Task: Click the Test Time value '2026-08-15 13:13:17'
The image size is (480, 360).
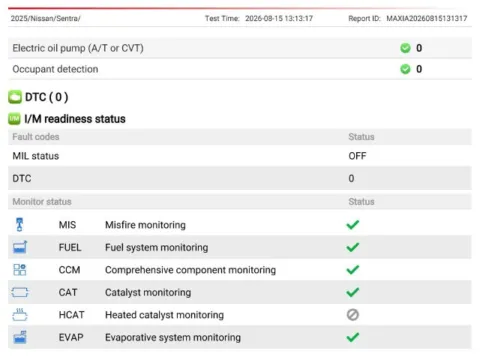Action: point(279,18)
